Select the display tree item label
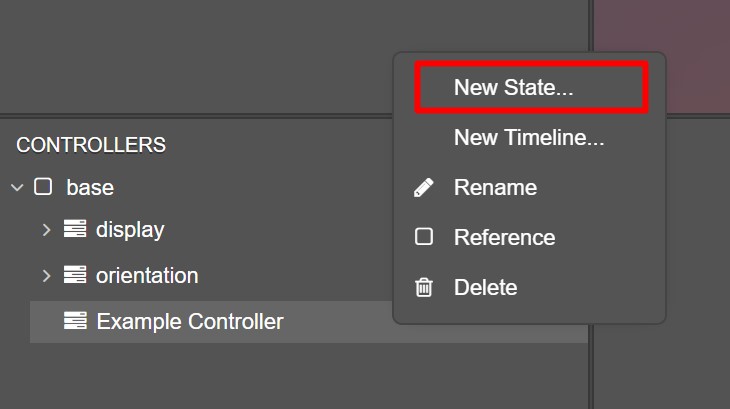Viewport: 730px width, 409px height. (130, 230)
